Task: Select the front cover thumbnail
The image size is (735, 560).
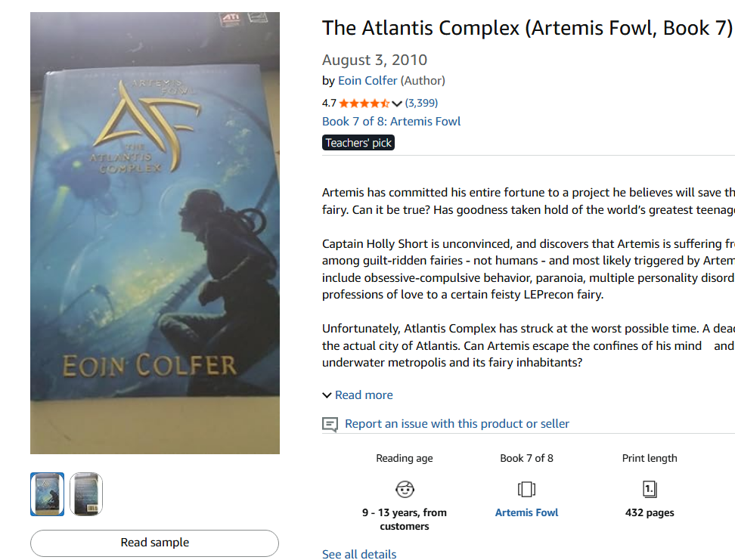Action: coord(47,494)
